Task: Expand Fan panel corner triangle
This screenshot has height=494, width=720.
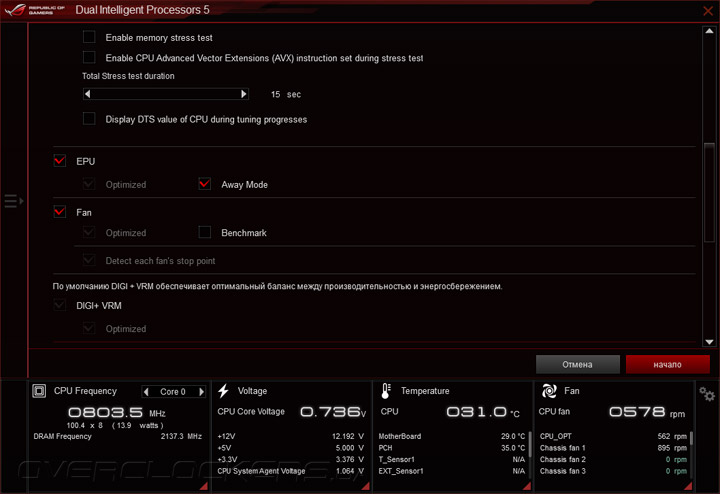Action: [688, 486]
